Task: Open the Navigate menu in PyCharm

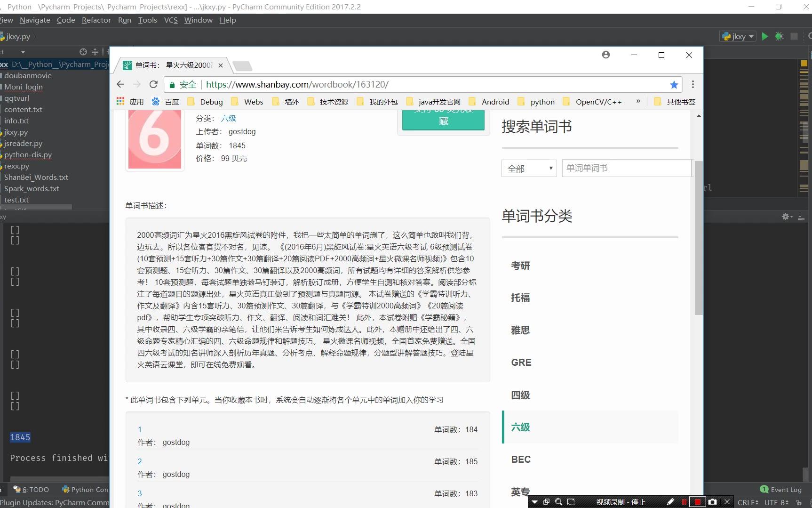Action: (x=35, y=20)
